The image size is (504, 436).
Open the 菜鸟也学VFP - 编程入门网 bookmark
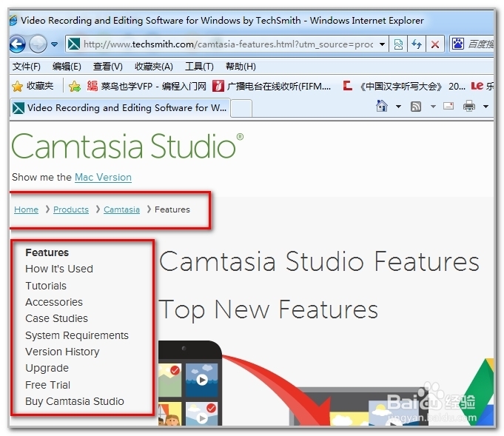point(147,86)
